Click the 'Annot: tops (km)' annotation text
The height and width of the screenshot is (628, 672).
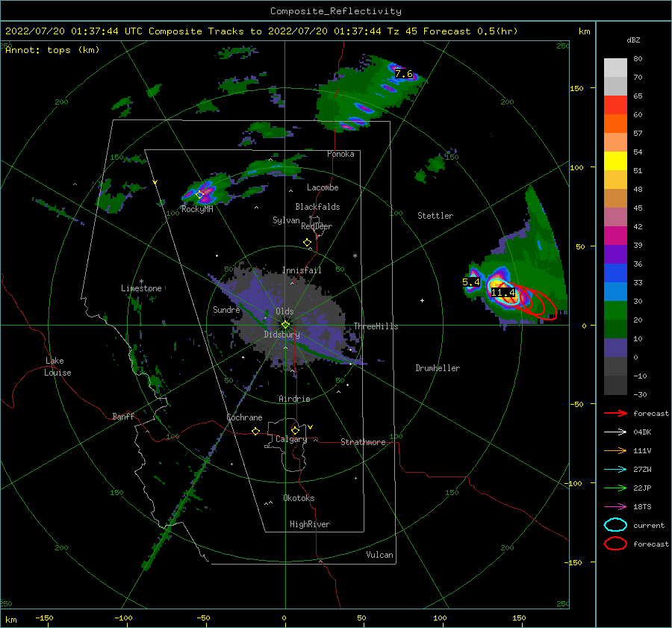(x=52, y=50)
